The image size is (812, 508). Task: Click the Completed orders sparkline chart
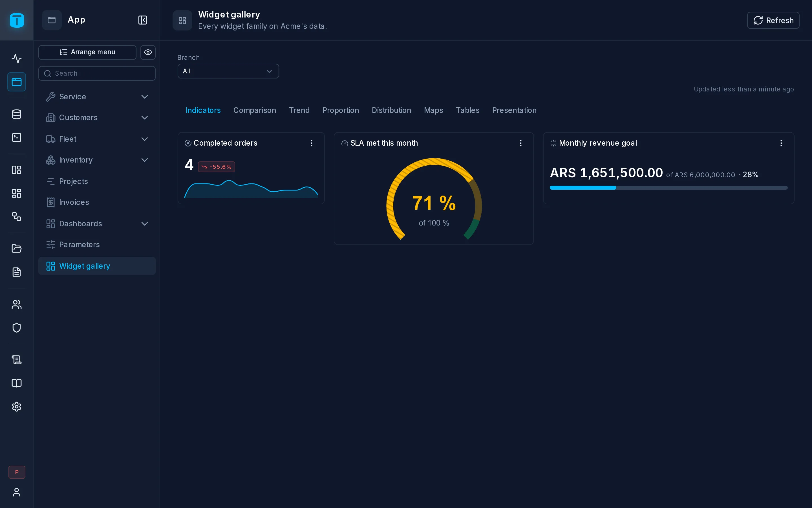click(x=251, y=189)
